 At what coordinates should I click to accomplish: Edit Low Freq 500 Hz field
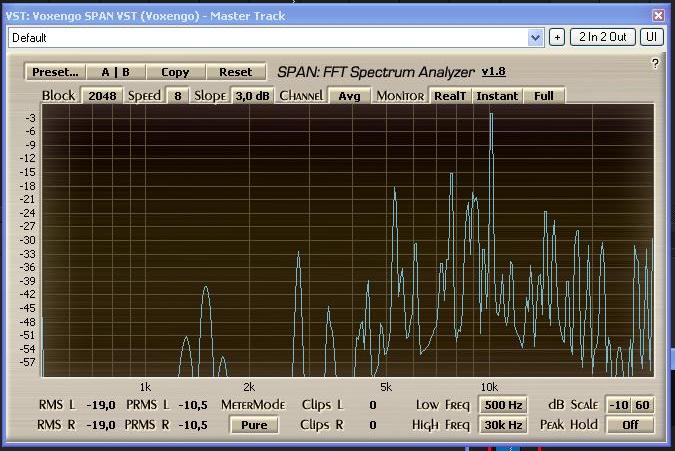click(x=503, y=405)
